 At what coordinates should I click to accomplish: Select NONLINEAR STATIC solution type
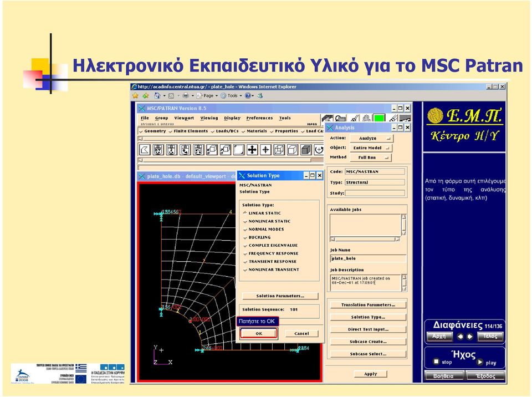(x=267, y=221)
